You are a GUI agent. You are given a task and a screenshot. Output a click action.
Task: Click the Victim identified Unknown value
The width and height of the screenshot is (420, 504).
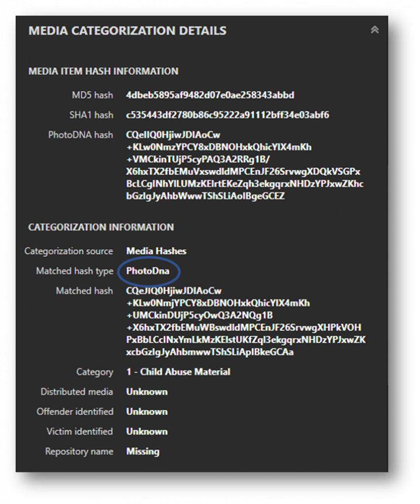(x=146, y=432)
